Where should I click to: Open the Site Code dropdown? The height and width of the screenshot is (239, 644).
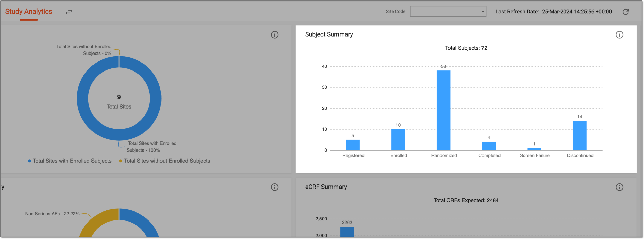click(x=448, y=12)
